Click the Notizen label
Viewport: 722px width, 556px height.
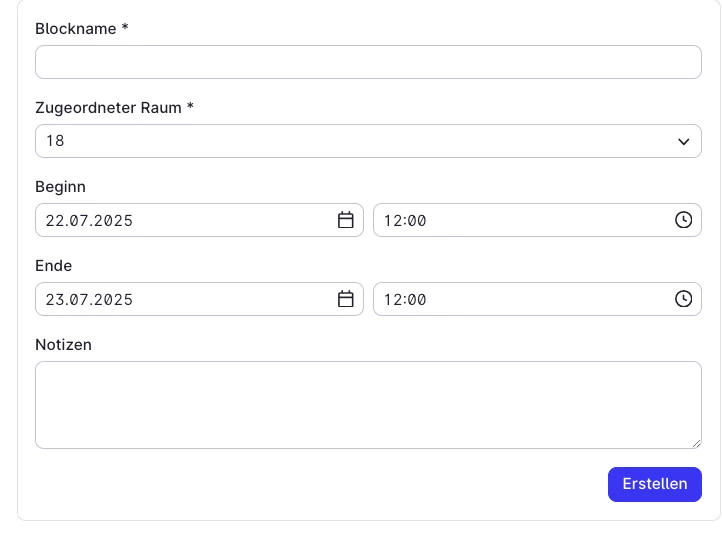64,345
